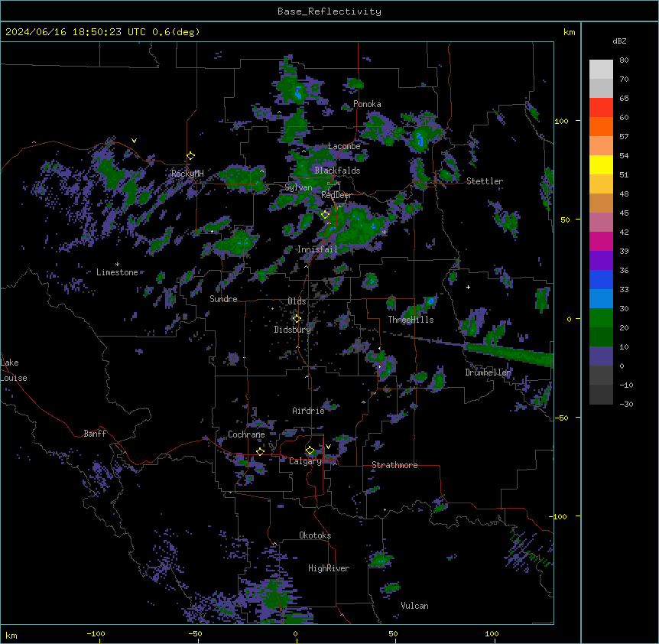
Task: Select the yellow diamond marker above Didsbury
Action: click(297, 318)
